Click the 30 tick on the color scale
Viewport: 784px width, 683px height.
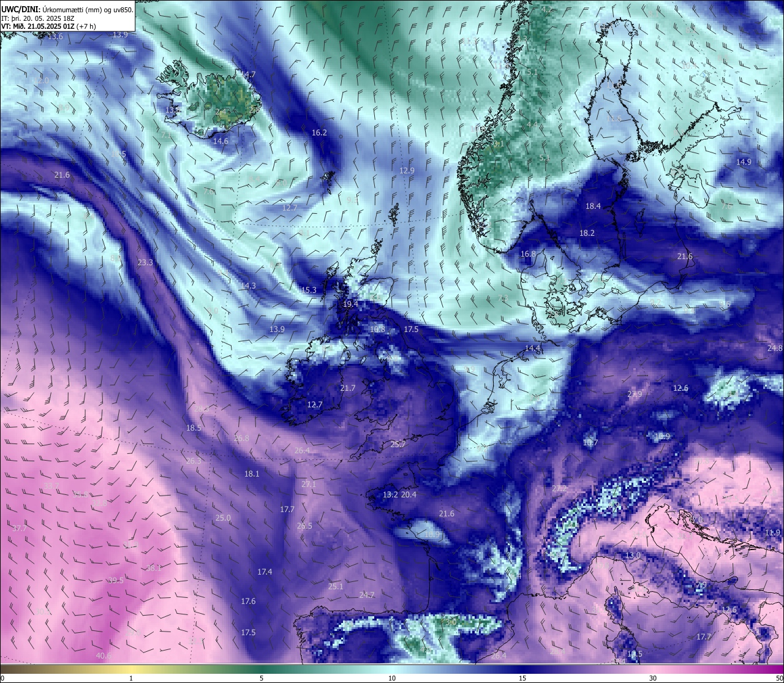coord(653,678)
